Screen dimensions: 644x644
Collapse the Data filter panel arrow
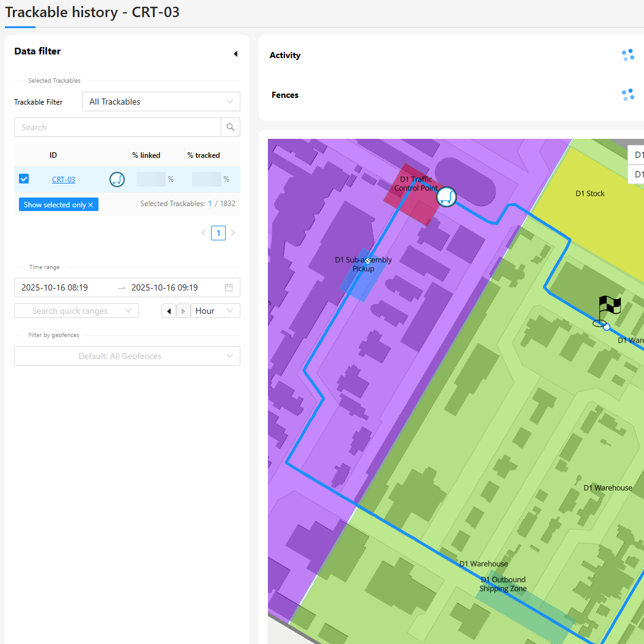[235, 54]
